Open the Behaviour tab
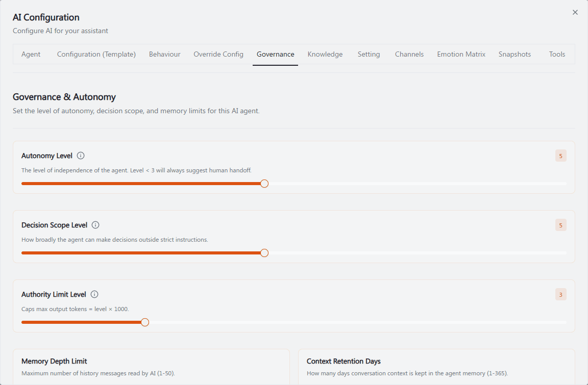 click(165, 54)
